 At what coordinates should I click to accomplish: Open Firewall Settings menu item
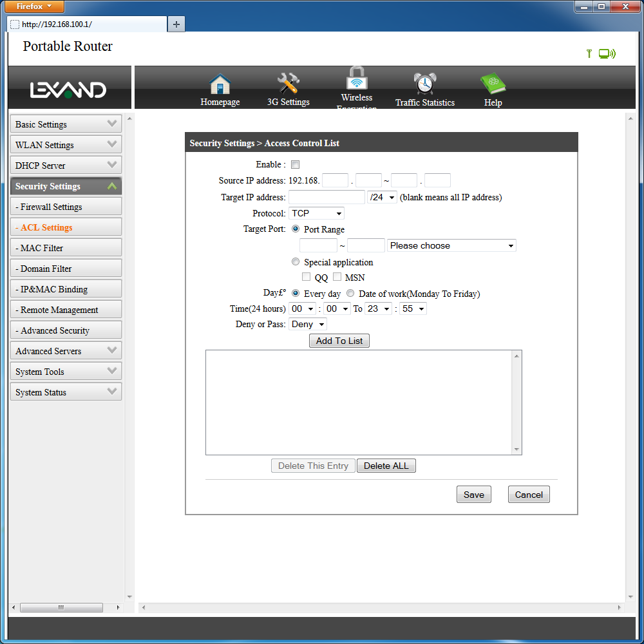pos(66,207)
